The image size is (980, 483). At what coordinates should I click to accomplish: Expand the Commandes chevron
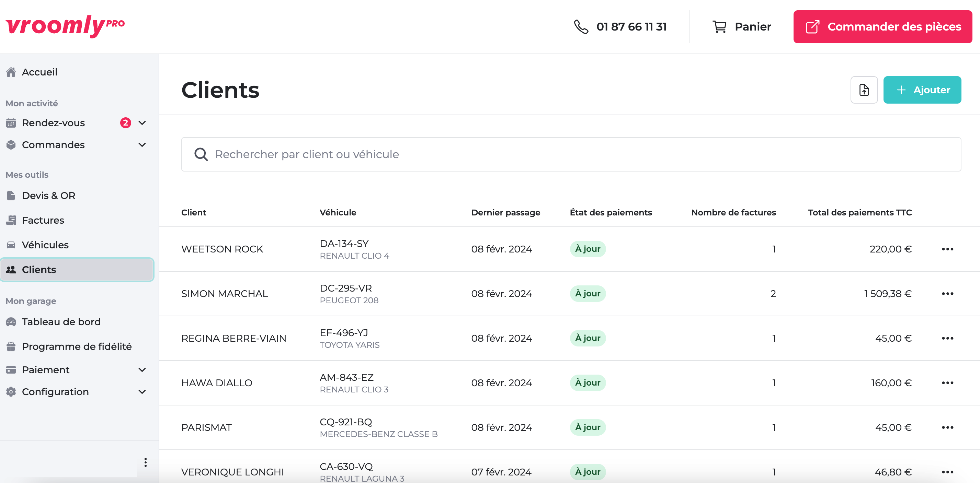pyautogui.click(x=142, y=145)
